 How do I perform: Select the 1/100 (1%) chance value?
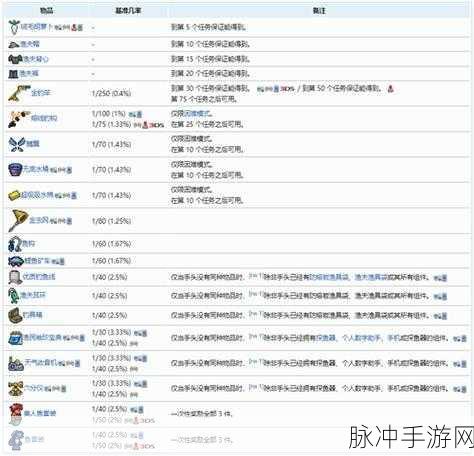click(x=108, y=114)
